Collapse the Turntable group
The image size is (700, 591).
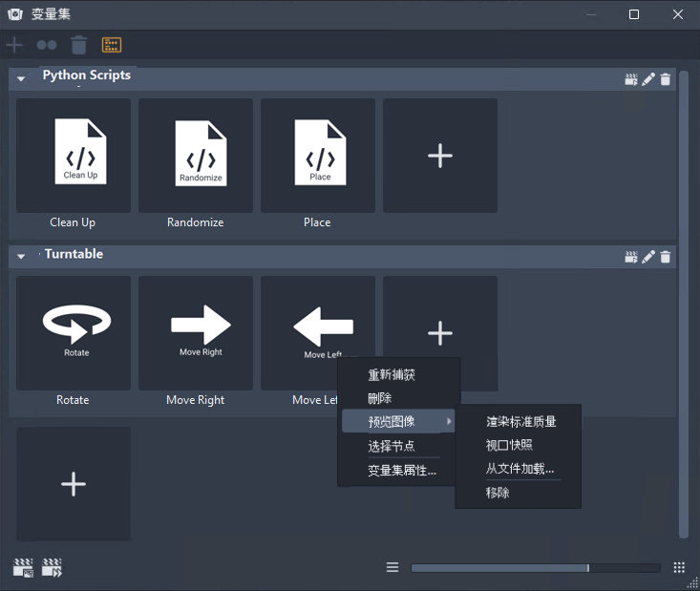pyautogui.click(x=21, y=256)
